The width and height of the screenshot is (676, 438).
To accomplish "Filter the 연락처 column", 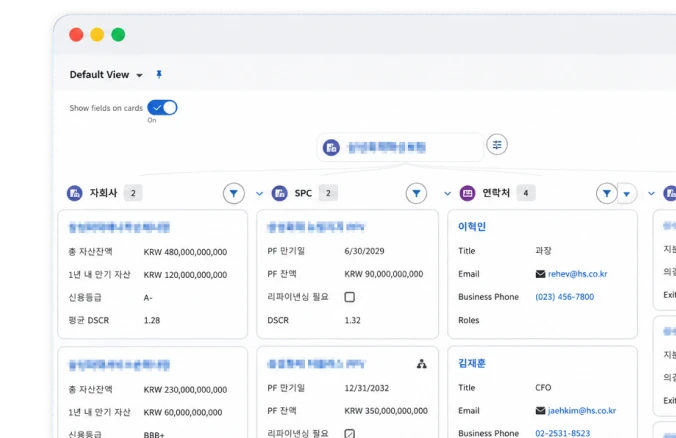I will 607,194.
